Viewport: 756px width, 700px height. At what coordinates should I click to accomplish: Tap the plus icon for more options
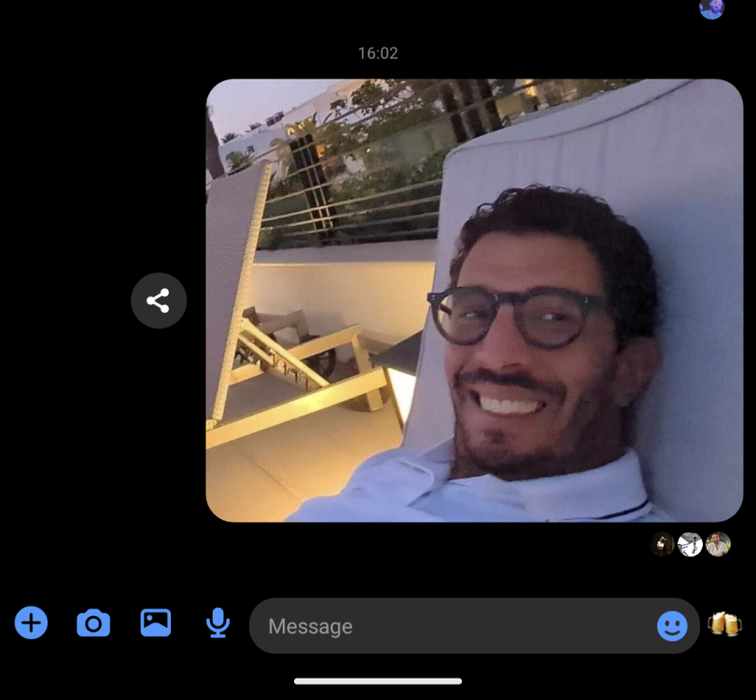tap(32, 623)
